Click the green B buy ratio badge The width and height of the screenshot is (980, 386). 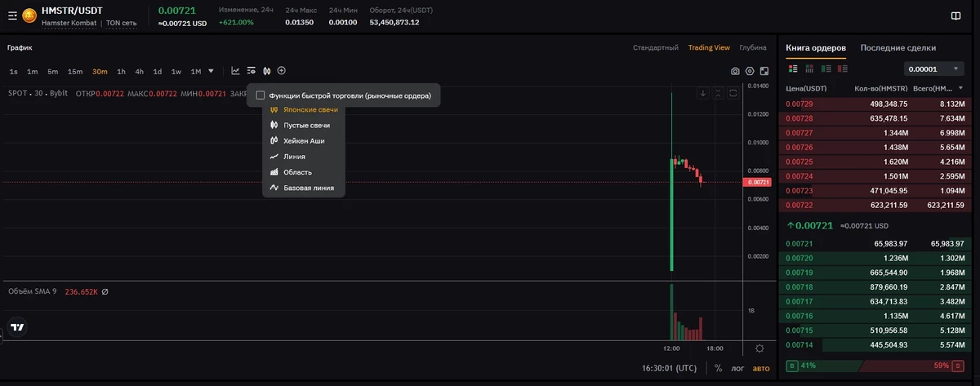click(x=791, y=366)
